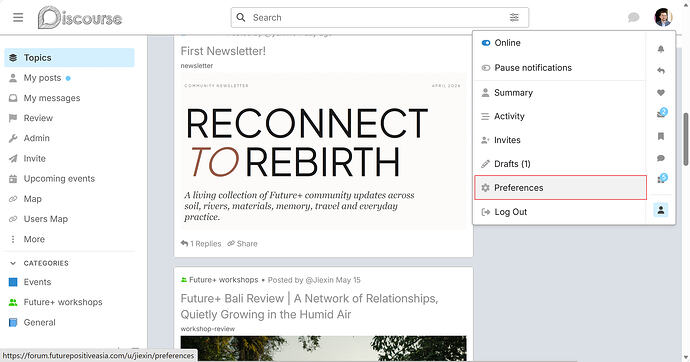The image size is (690, 362).
Task: Choose Log Out in user menu
Action: (560, 212)
